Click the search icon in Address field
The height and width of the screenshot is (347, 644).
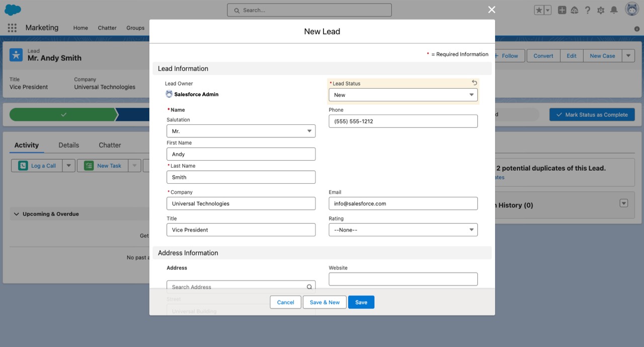[309, 287]
